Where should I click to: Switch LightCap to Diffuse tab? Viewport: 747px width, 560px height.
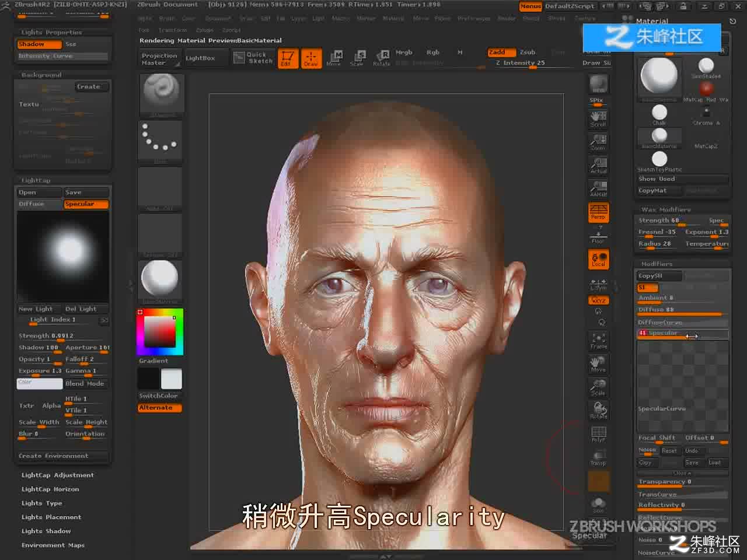point(39,204)
